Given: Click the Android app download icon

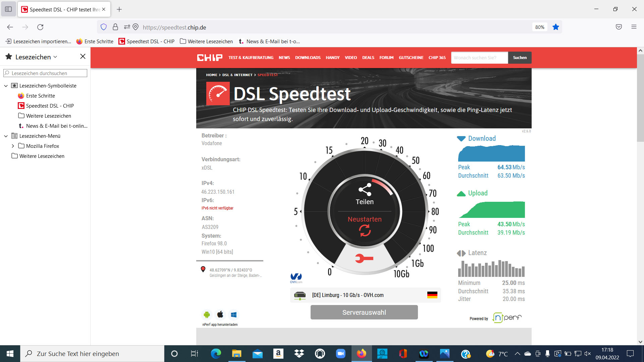Looking at the screenshot, I should click(207, 315).
